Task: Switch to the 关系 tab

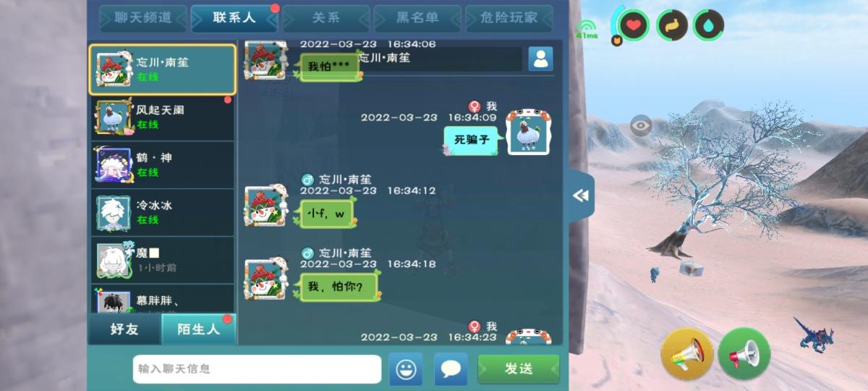Action: point(325,18)
